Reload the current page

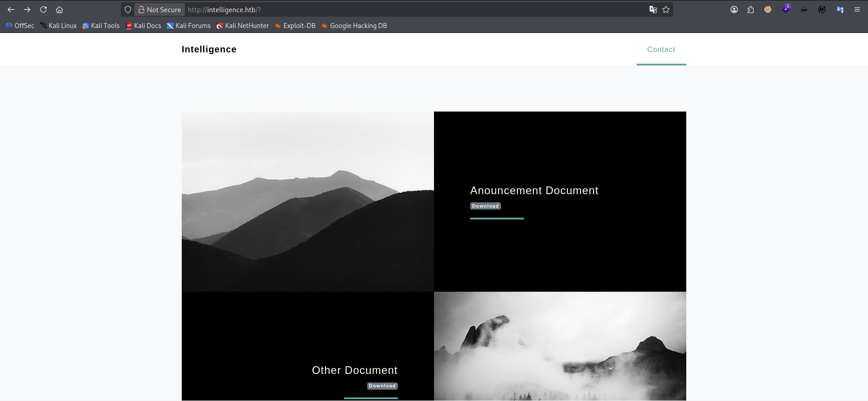[43, 9]
